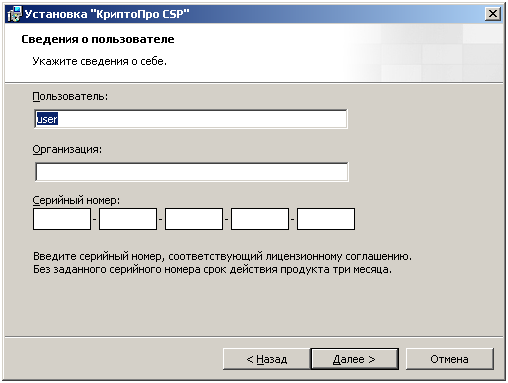Click the Организация field label

click(x=67, y=149)
